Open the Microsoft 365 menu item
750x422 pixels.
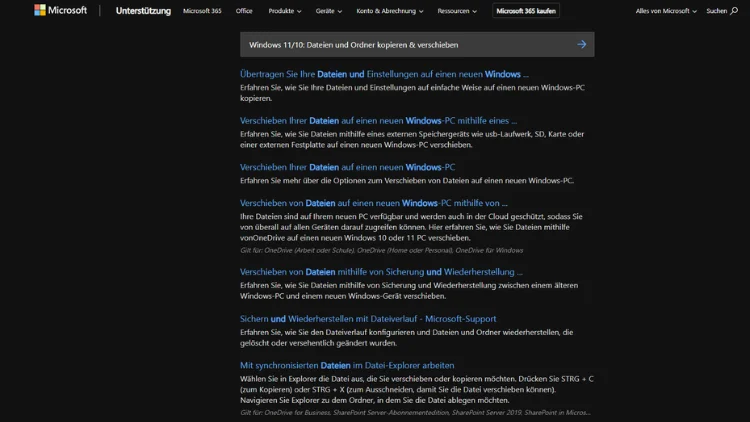[x=202, y=11]
